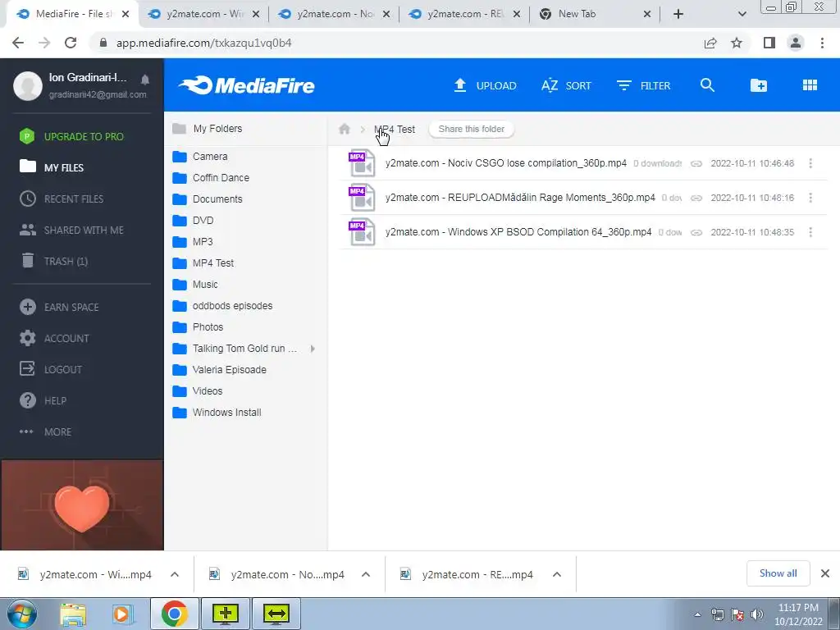This screenshot has width=840, height=630.
Task: Close the downloads bar
Action: coord(825,573)
